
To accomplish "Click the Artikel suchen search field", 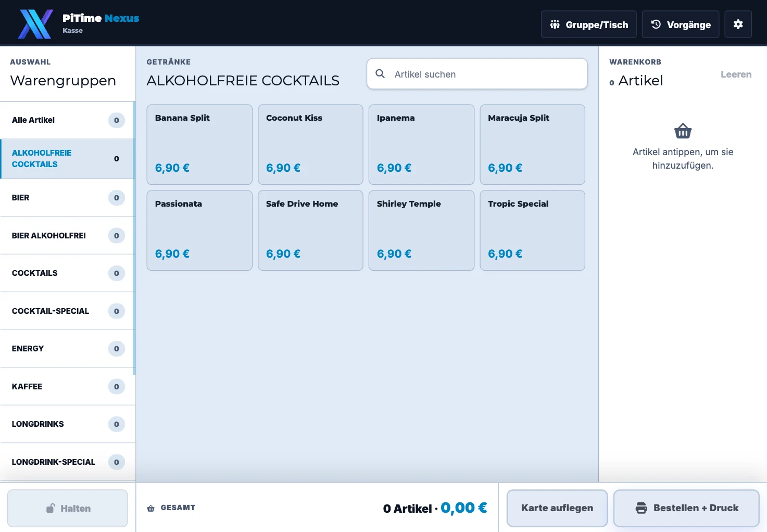I will [x=477, y=74].
